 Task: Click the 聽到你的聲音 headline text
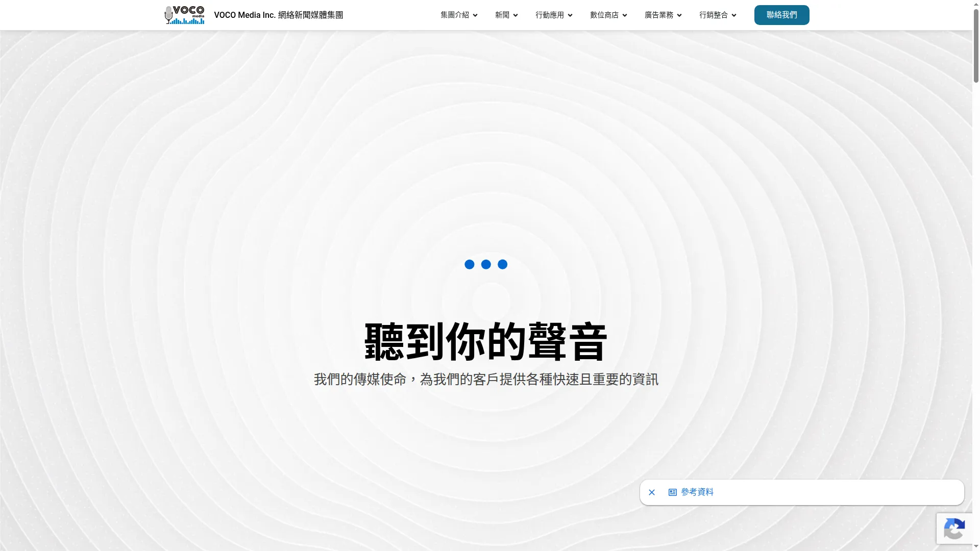(x=486, y=341)
